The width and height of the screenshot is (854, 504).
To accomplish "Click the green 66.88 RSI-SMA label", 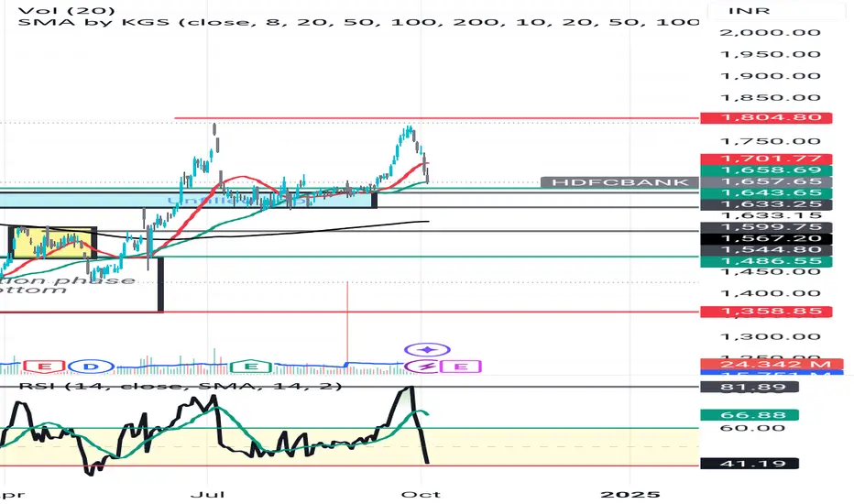I will pyautogui.click(x=750, y=416).
